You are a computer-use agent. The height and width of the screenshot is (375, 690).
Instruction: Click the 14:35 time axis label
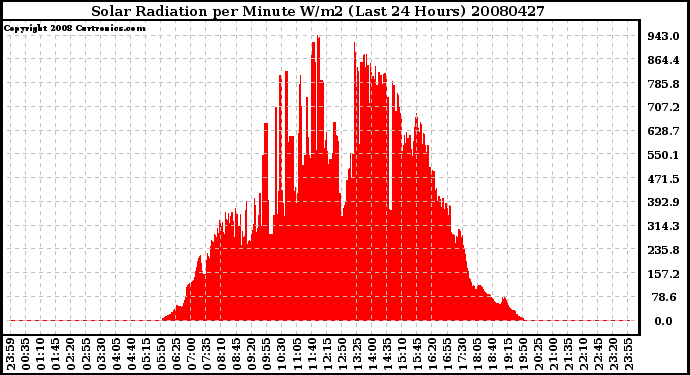pyautogui.click(x=387, y=354)
